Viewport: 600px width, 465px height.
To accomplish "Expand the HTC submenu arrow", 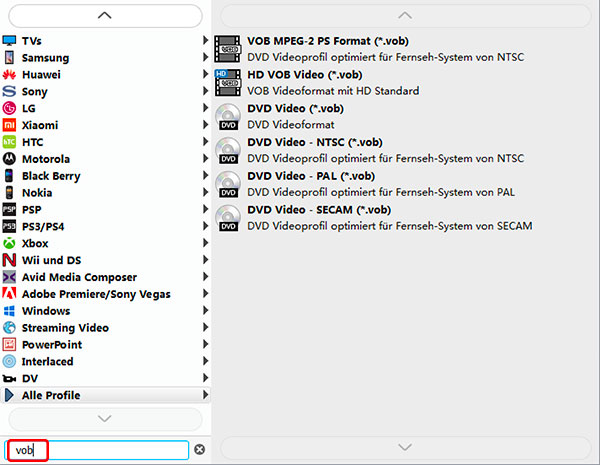I will tap(205, 141).
